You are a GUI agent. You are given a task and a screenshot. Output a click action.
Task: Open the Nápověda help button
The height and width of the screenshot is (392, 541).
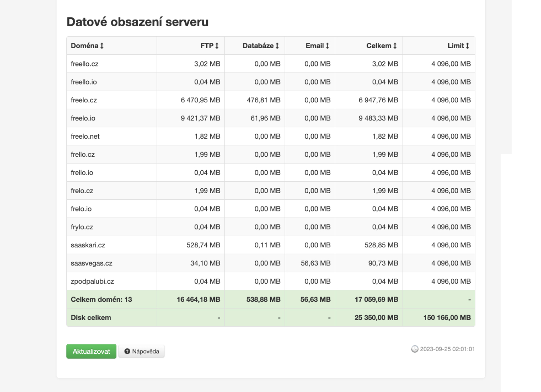tap(142, 351)
